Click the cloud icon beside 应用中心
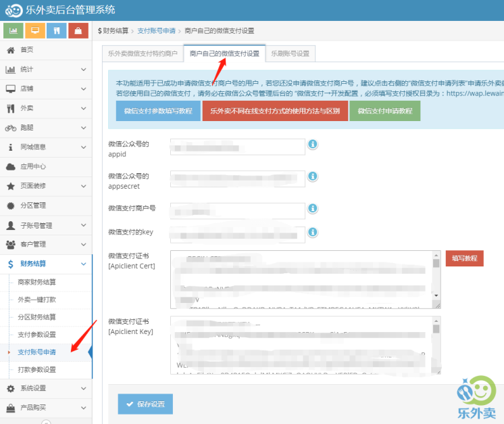The image size is (504, 424). coord(11,166)
